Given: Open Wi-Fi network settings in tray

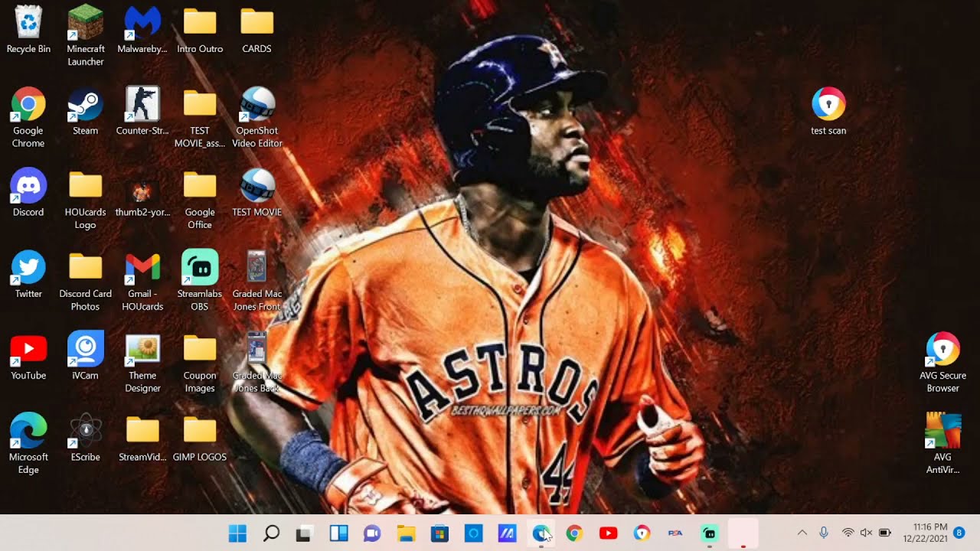Looking at the screenshot, I should (x=848, y=533).
